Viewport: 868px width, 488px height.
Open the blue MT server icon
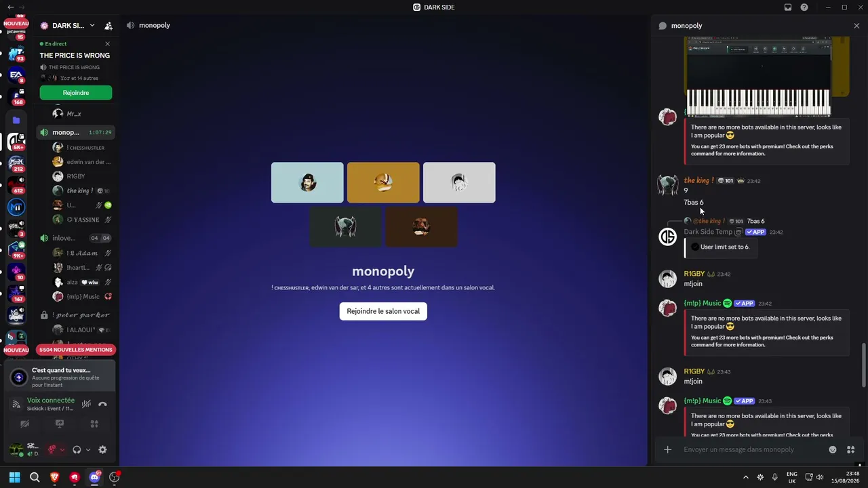[x=16, y=207]
